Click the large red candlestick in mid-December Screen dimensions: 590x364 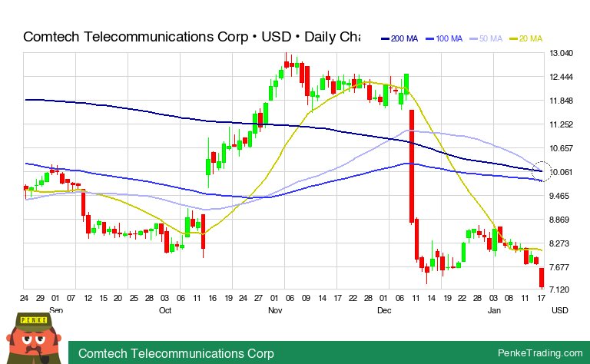coord(412,166)
